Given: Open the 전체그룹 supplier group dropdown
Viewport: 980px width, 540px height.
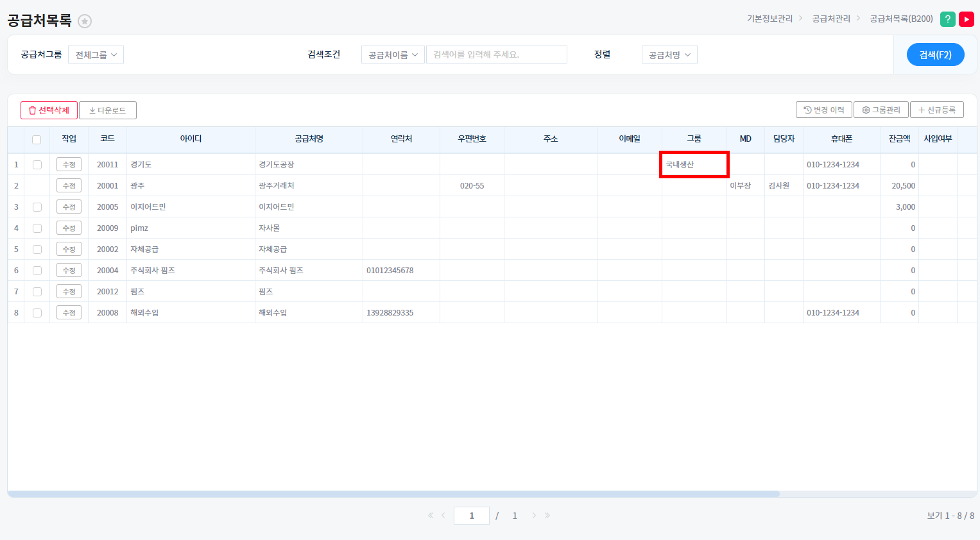Looking at the screenshot, I should click(x=96, y=55).
